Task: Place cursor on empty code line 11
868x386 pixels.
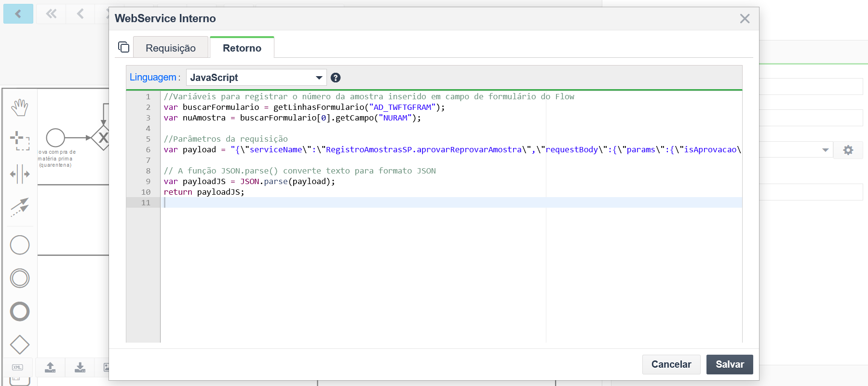Action: (x=451, y=202)
